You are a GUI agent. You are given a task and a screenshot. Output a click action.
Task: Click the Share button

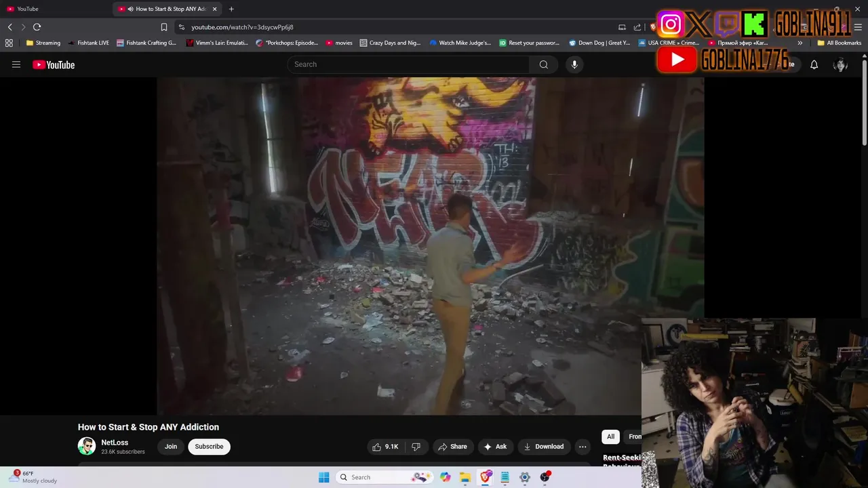[x=452, y=447]
